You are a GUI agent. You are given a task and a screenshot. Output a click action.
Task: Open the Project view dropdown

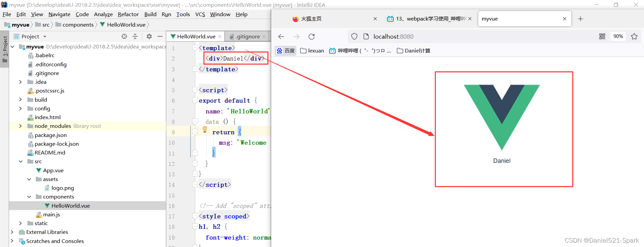(45, 37)
